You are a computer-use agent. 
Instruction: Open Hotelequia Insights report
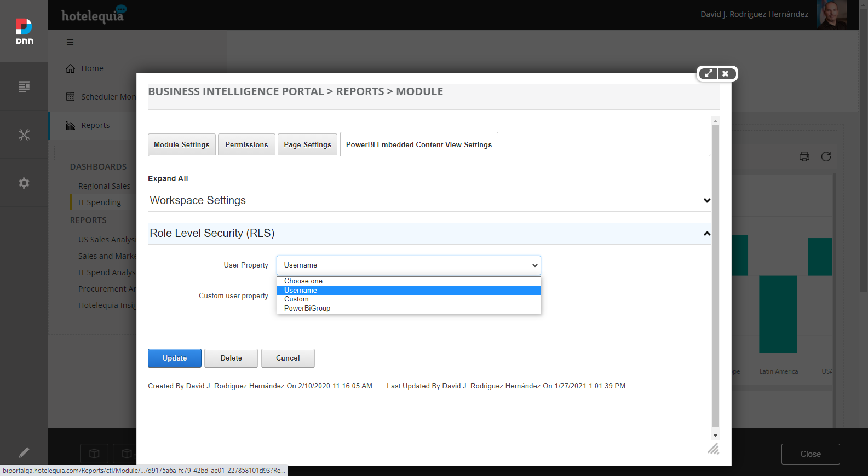[107, 305]
